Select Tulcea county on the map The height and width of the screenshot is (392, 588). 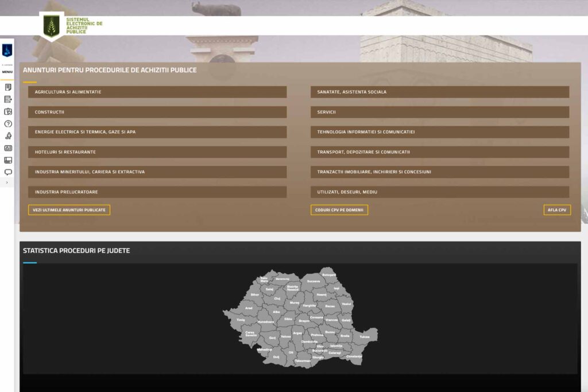click(x=365, y=336)
